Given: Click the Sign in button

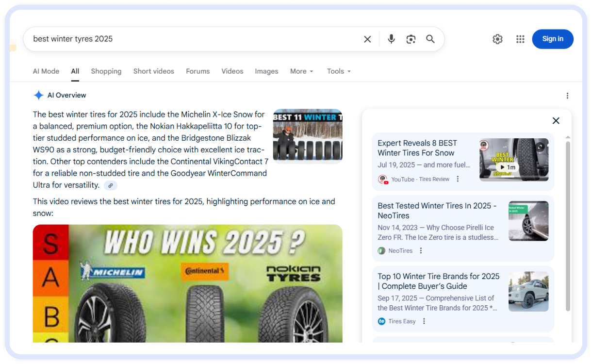Looking at the screenshot, I should tap(552, 39).
